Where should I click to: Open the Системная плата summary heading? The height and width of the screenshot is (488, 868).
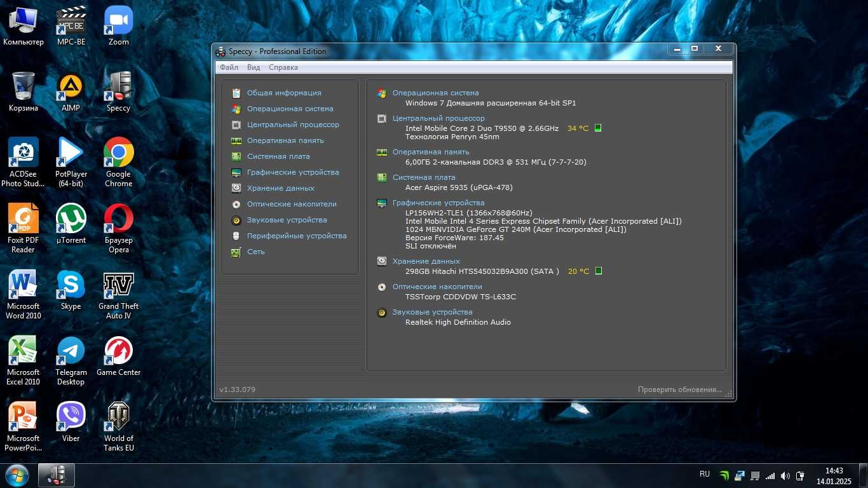(x=424, y=177)
